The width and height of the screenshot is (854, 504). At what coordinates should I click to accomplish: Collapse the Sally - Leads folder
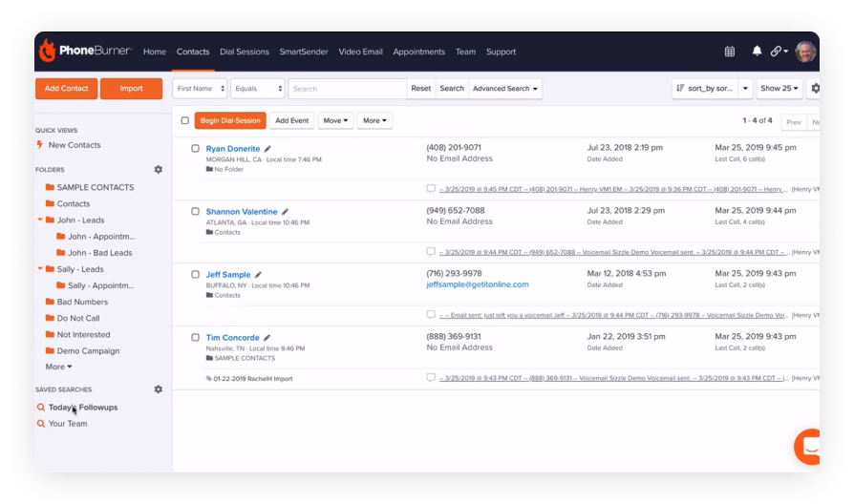click(40, 269)
